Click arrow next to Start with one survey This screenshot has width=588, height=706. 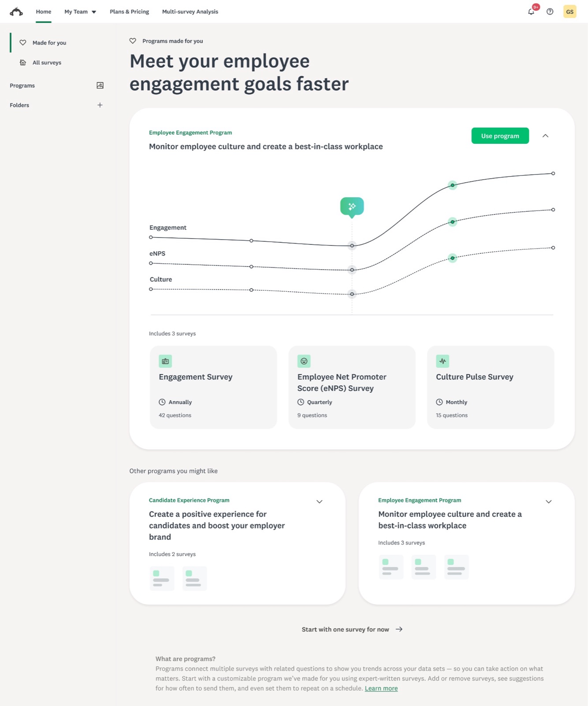click(399, 629)
